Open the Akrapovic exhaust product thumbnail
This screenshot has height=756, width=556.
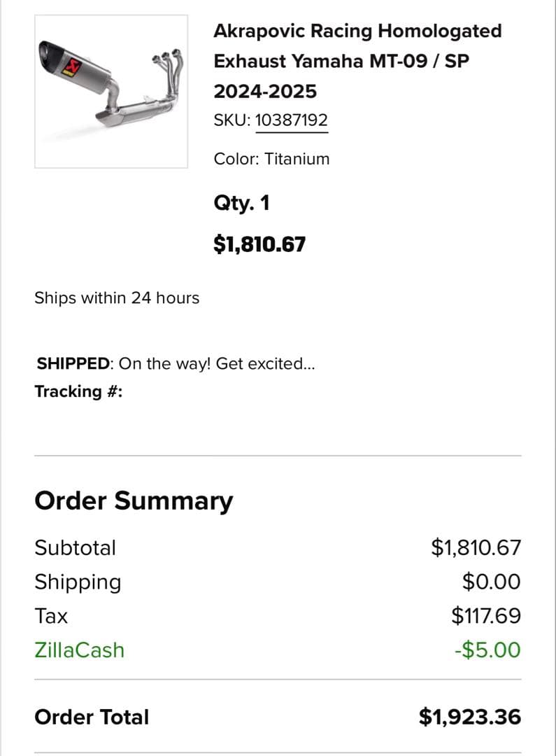(111, 91)
